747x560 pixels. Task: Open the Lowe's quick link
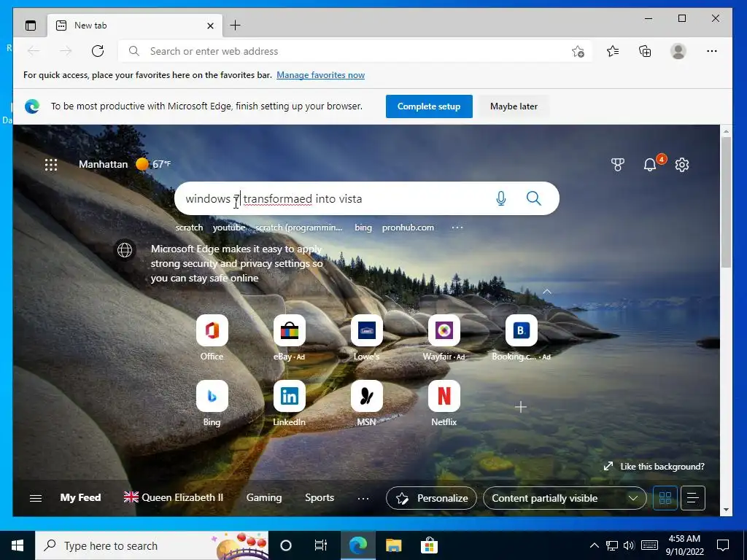pos(367,337)
